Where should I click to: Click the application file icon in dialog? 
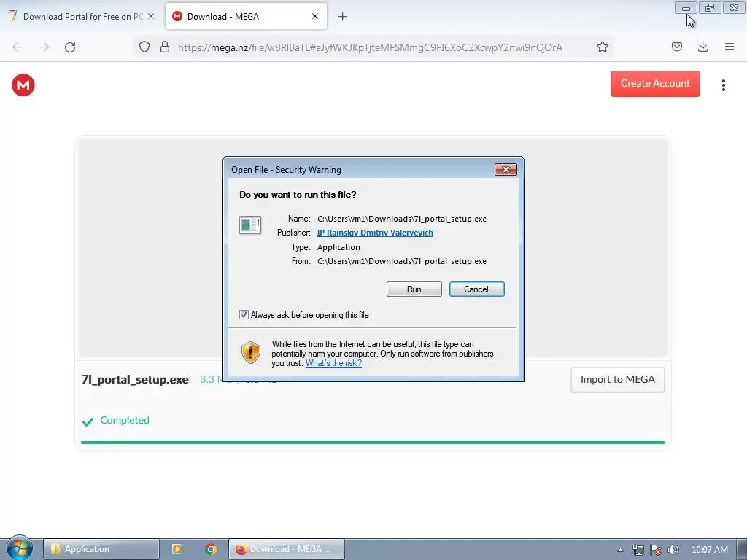pos(250,225)
